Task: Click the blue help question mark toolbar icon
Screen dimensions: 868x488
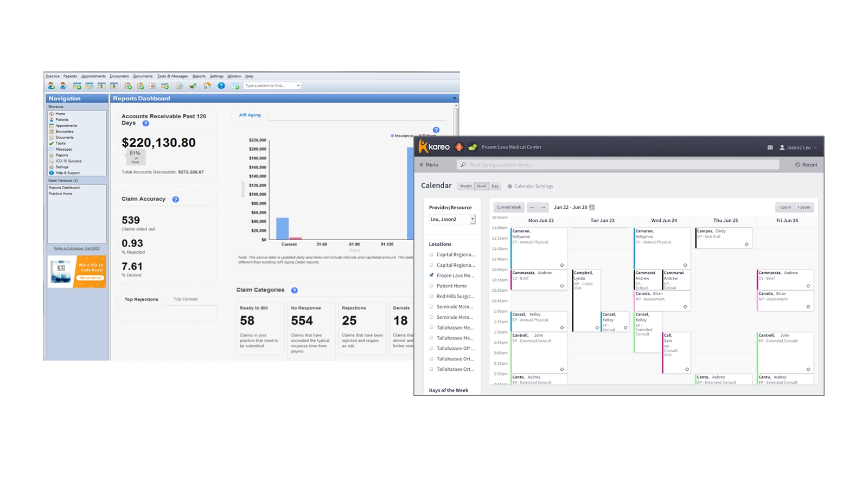Action: (x=221, y=86)
